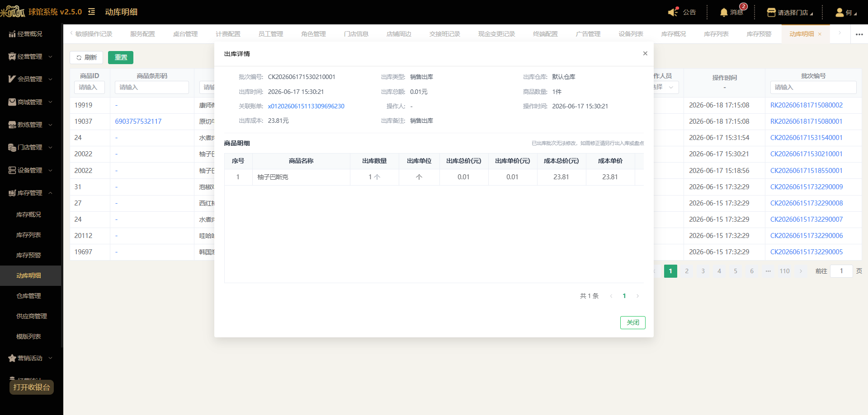Open the message bell notifications

click(724, 12)
